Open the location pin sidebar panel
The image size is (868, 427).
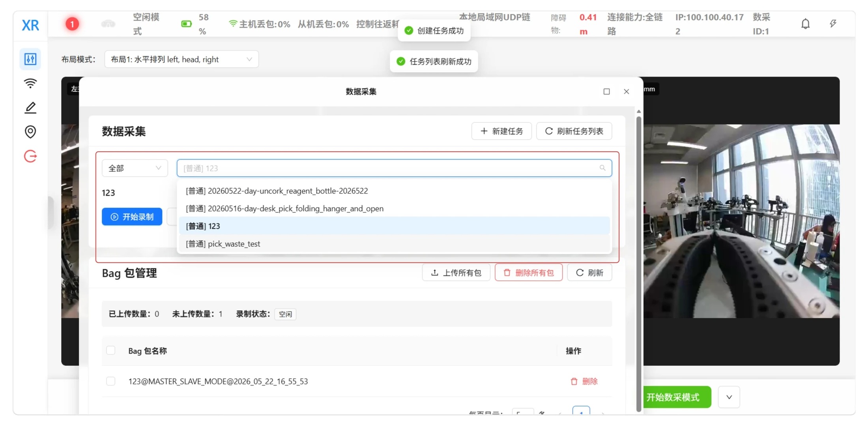point(30,132)
